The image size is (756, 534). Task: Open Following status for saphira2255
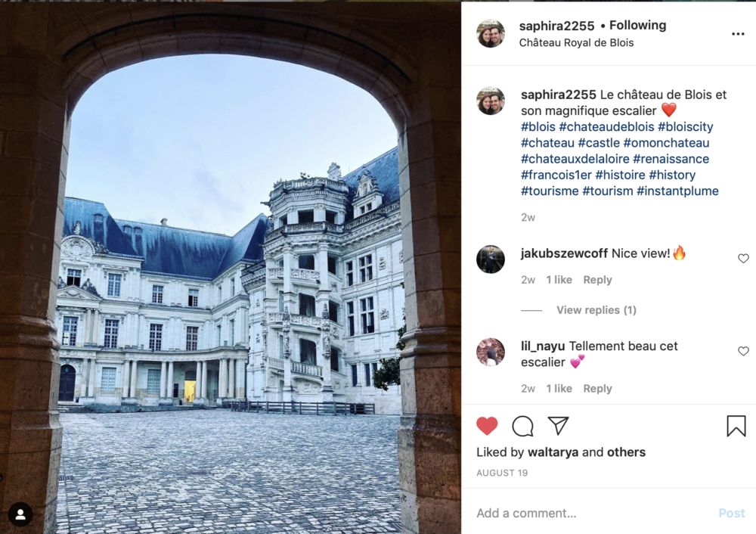pos(637,25)
